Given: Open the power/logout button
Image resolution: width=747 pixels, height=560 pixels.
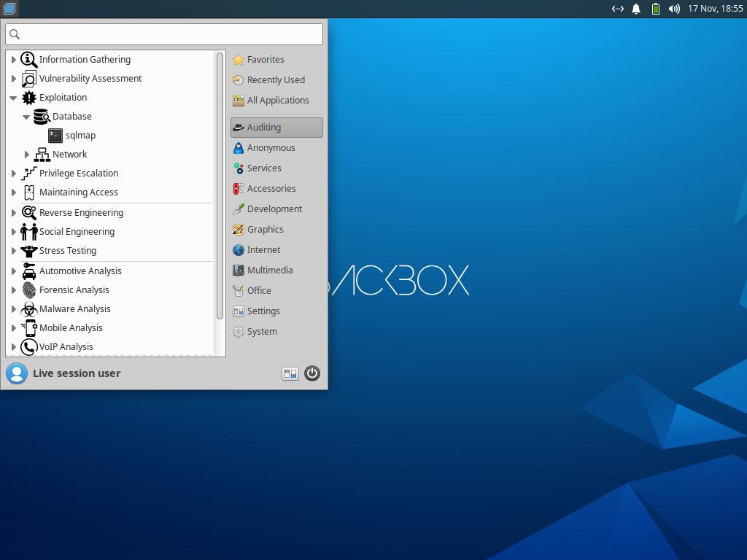Looking at the screenshot, I should click(x=312, y=373).
